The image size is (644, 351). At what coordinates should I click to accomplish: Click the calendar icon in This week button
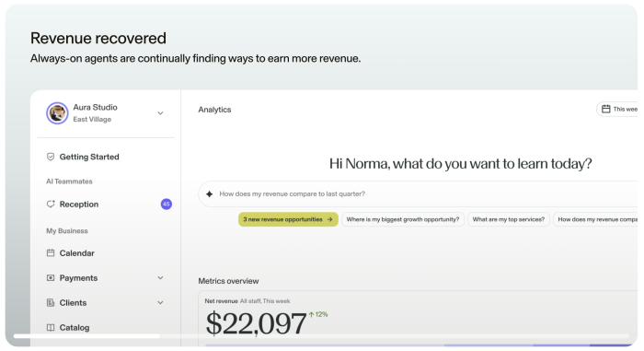pos(605,109)
